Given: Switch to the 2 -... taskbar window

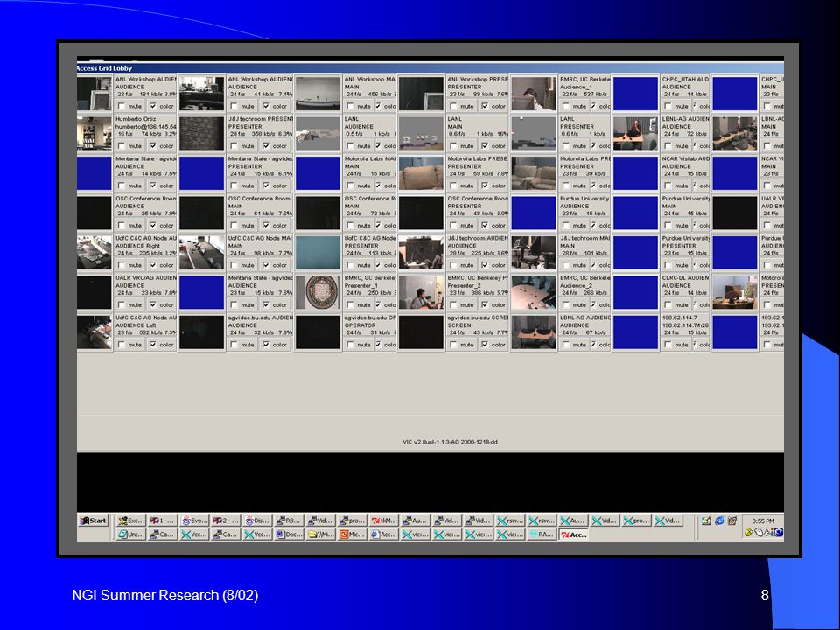Looking at the screenshot, I should (x=226, y=521).
